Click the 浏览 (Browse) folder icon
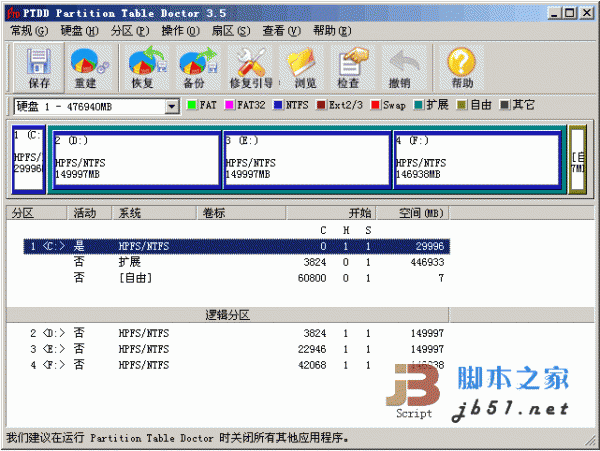The image size is (600, 451). [302, 67]
